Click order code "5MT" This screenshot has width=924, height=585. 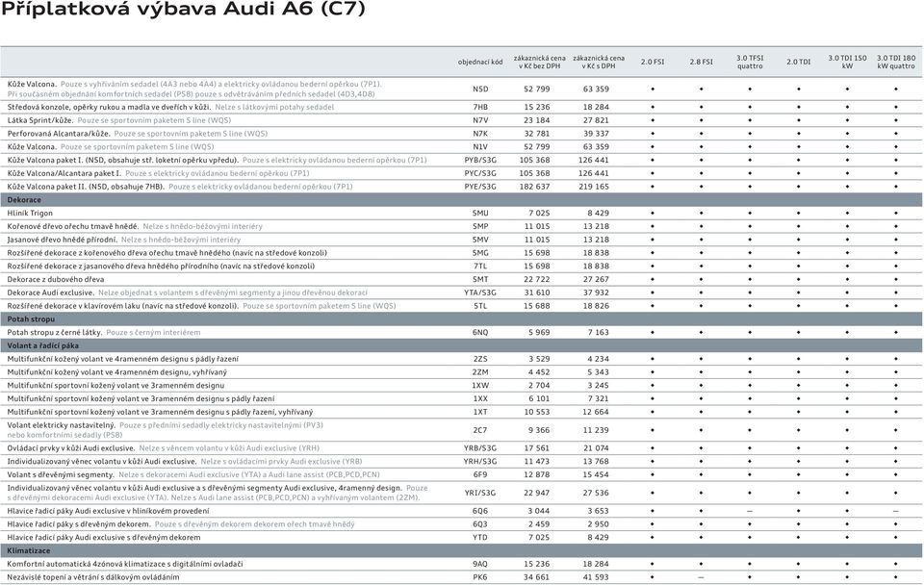pos(480,279)
